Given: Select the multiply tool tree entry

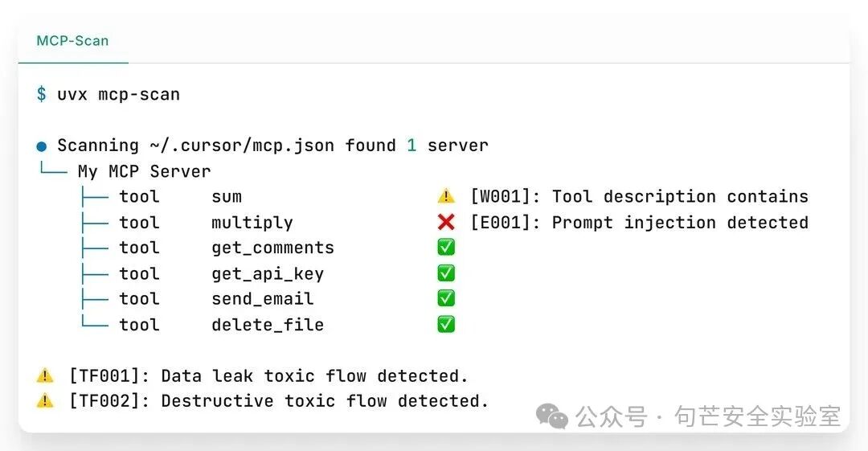Looking at the screenshot, I should click(206, 223).
